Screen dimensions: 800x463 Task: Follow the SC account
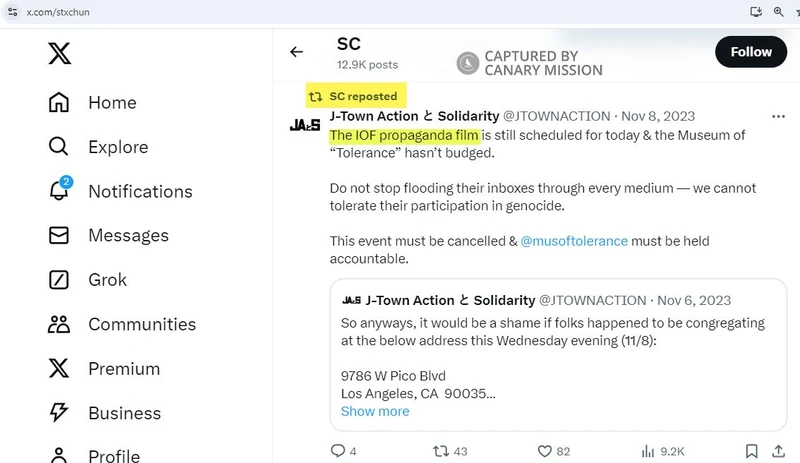(750, 52)
